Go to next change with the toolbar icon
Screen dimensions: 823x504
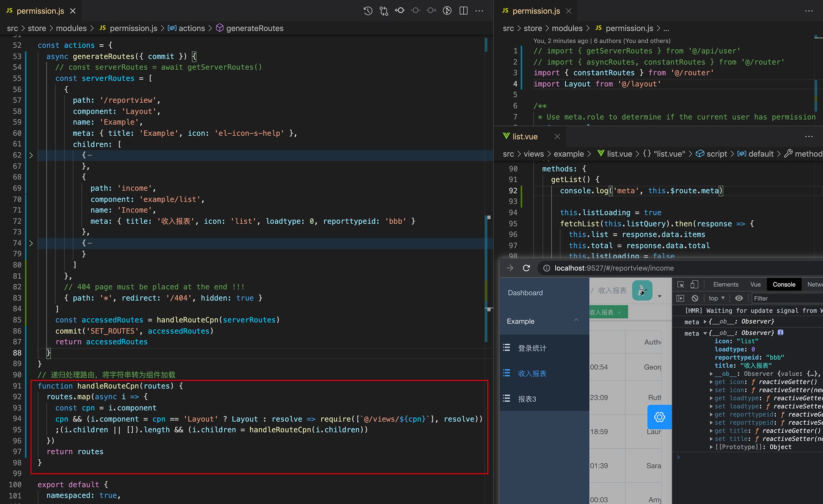click(x=431, y=11)
